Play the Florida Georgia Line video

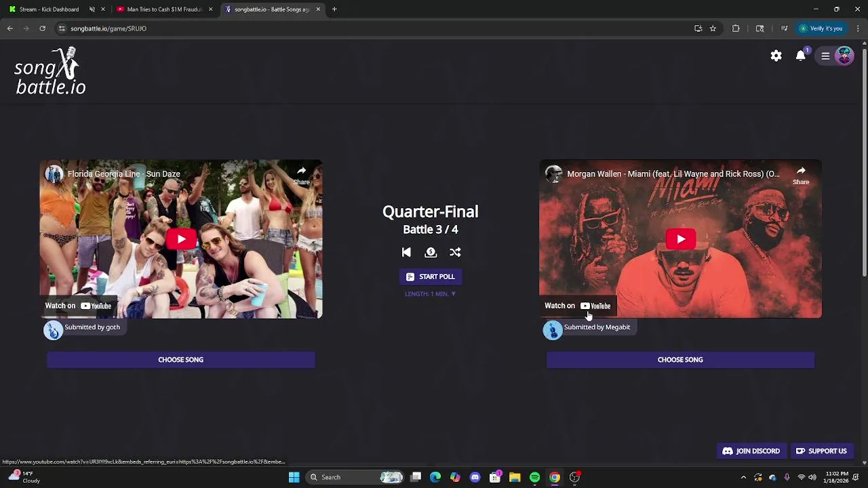pos(181,239)
